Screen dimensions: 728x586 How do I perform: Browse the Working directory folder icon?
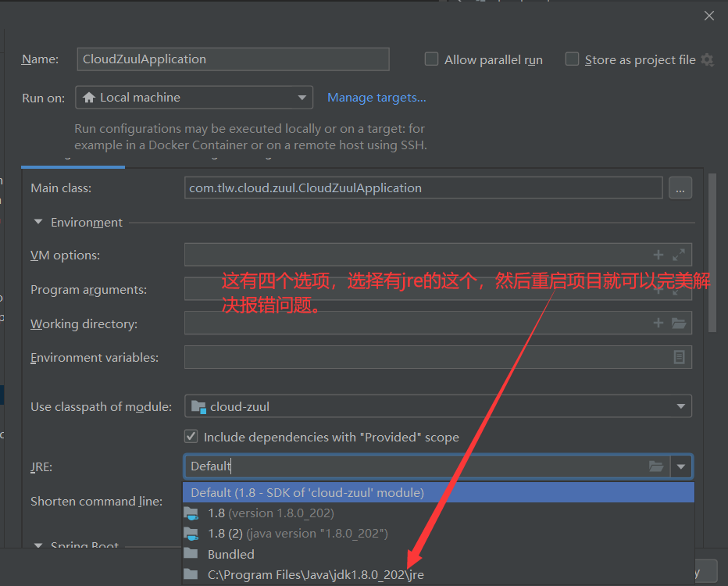pyautogui.click(x=679, y=323)
